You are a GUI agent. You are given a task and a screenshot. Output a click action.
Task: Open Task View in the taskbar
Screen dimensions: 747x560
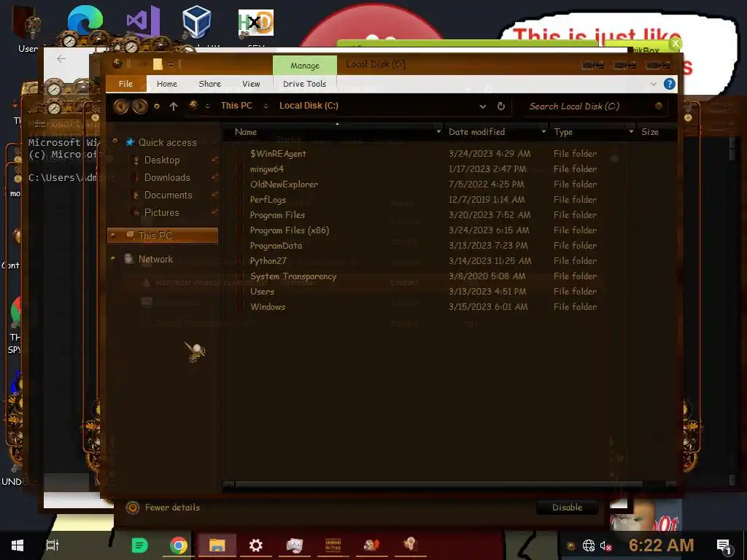pyautogui.click(x=52, y=545)
